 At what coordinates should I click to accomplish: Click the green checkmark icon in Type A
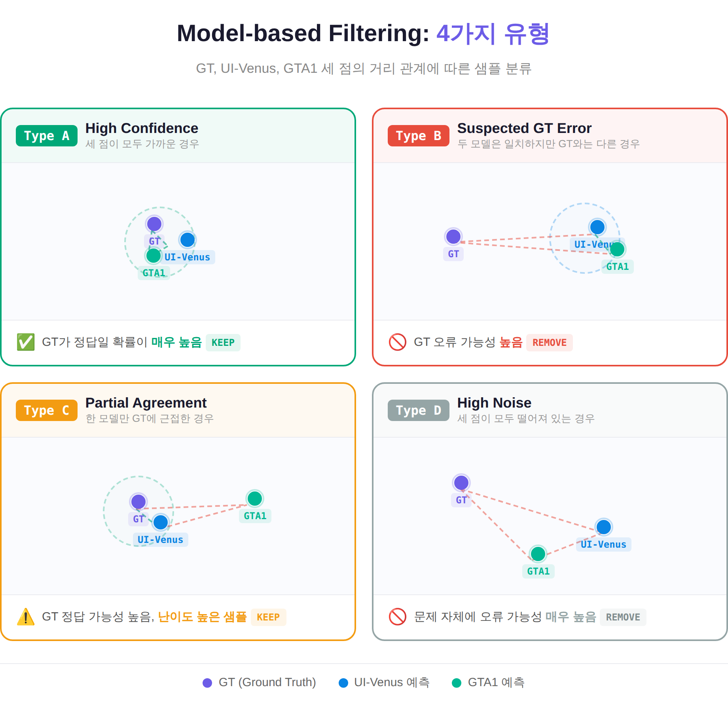(x=26, y=342)
